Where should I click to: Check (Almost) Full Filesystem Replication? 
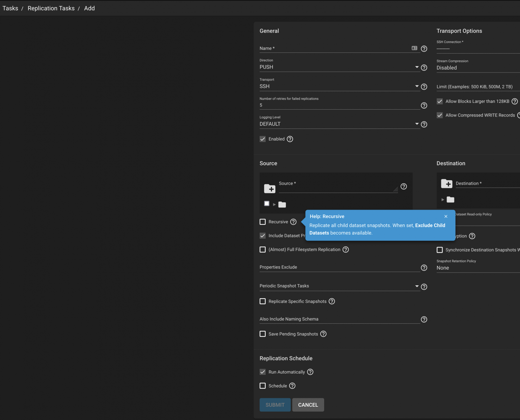coord(263,250)
